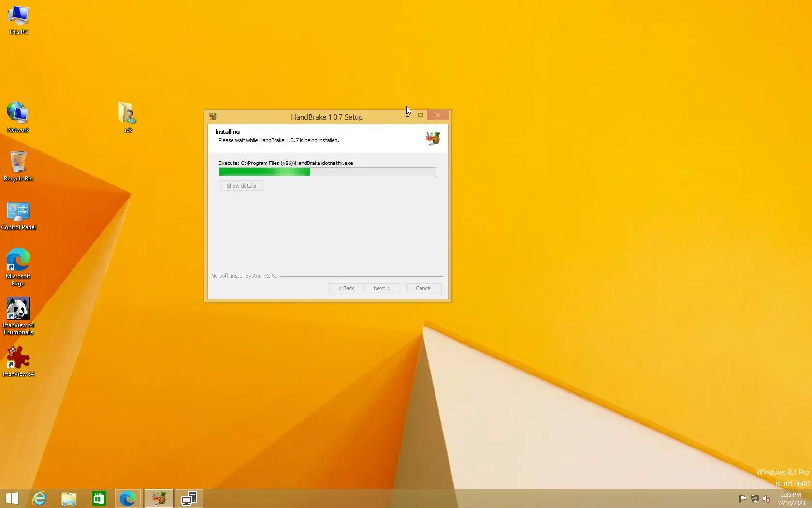Close the HandBrake Setup window
The height and width of the screenshot is (508, 812).
coord(438,115)
